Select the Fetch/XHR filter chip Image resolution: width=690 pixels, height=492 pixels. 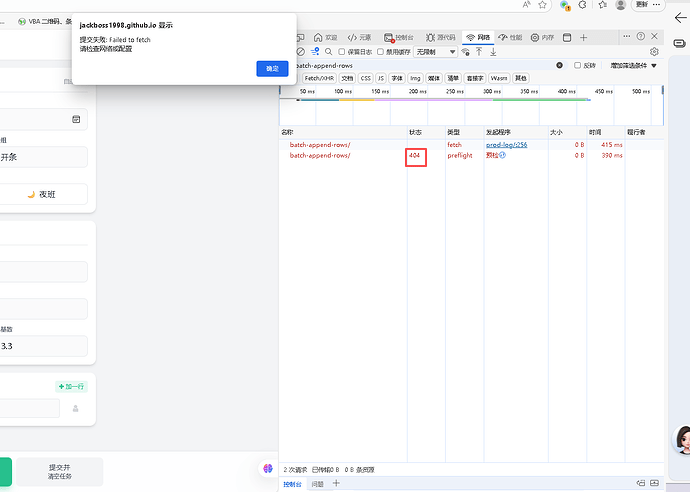point(319,77)
